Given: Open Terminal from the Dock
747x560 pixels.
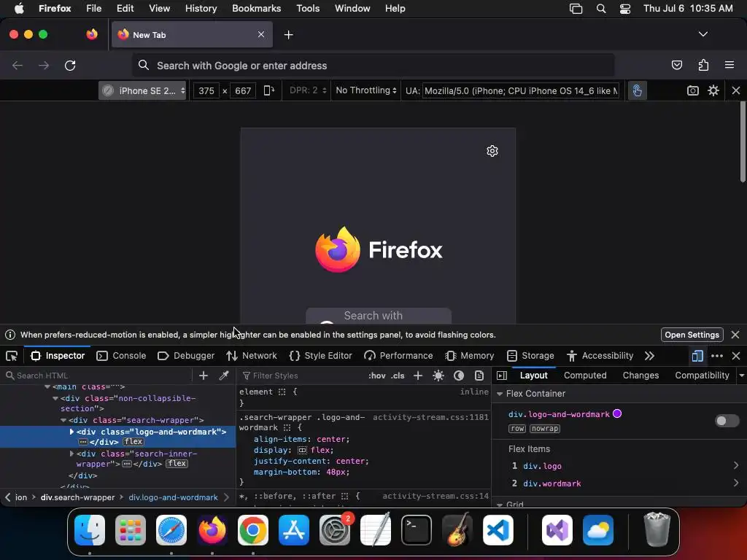Looking at the screenshot, I should pos(417,530).
